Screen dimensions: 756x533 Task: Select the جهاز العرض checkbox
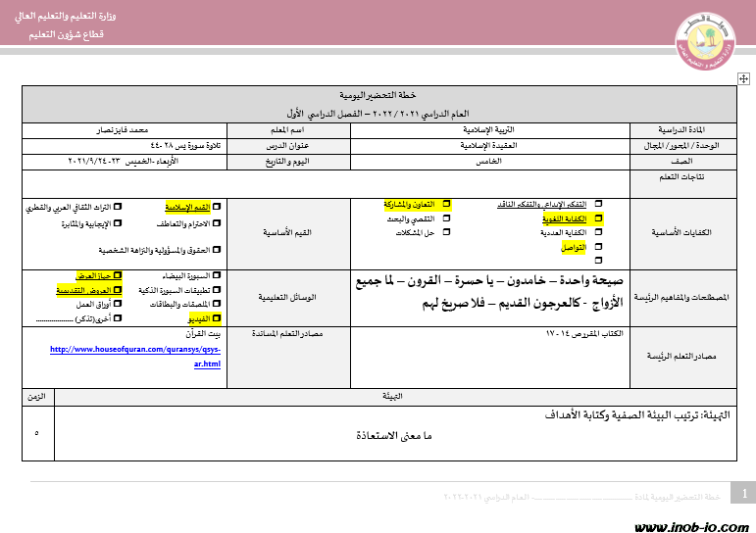[x=119, y=276]
